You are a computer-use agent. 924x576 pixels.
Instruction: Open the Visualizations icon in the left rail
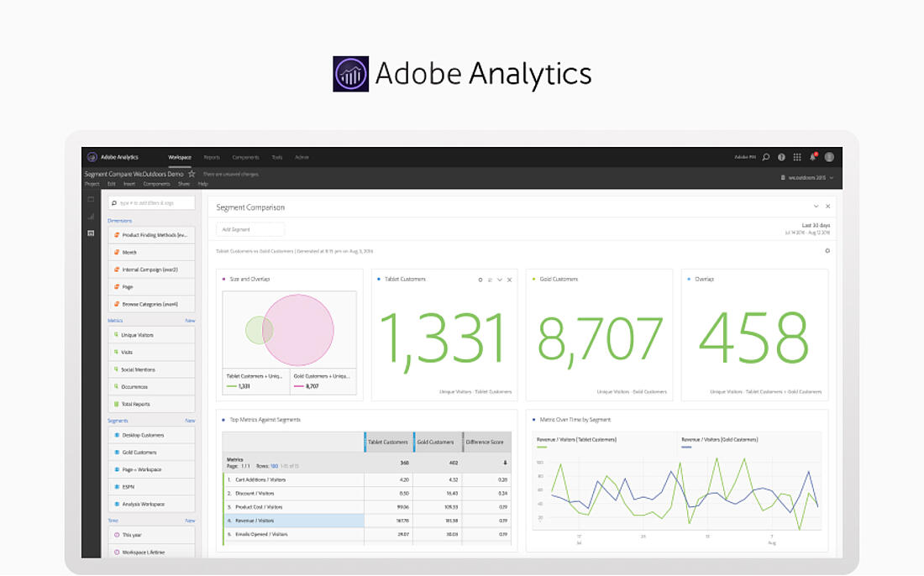(x=91, y=216)
